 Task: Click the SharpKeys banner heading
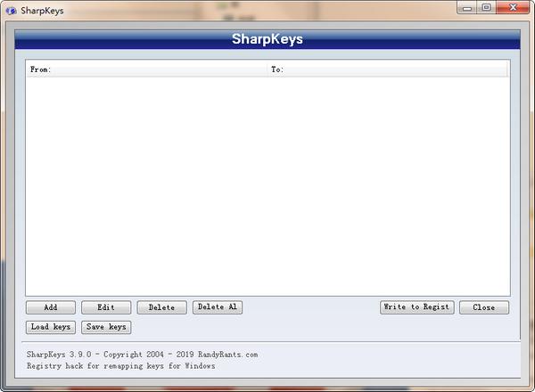click(x=267, y=39)
